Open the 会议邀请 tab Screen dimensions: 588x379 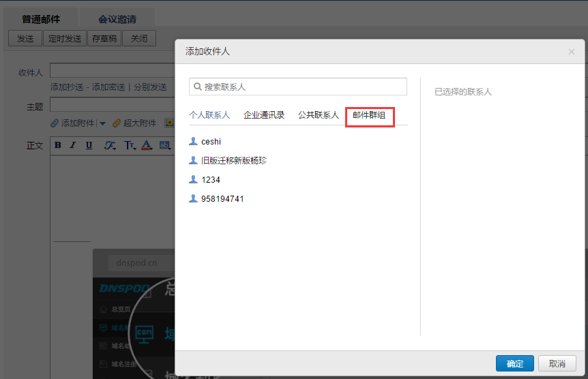(x=117, y=19)
